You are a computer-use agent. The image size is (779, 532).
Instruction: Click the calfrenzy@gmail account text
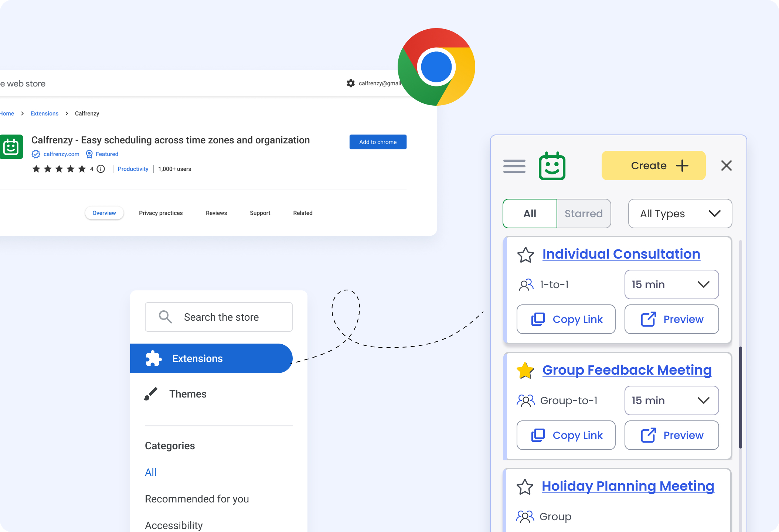click(380, 83)
